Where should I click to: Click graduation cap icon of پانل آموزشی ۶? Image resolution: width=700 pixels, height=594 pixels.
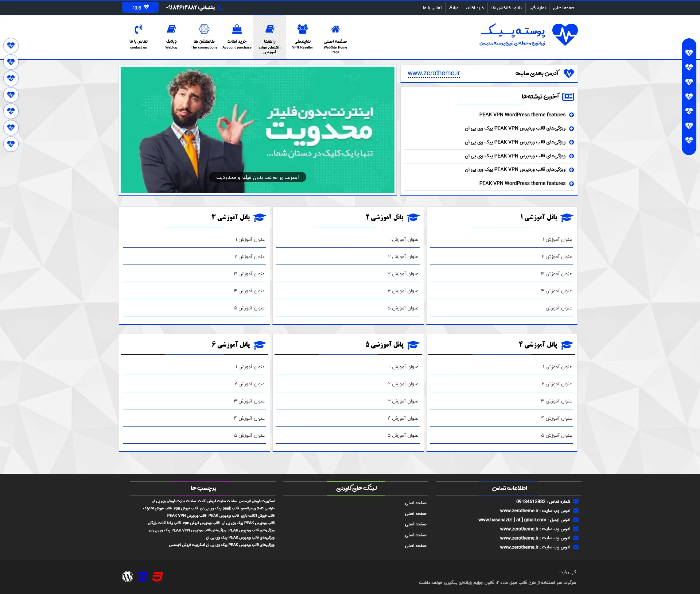[x=260, y=345]
